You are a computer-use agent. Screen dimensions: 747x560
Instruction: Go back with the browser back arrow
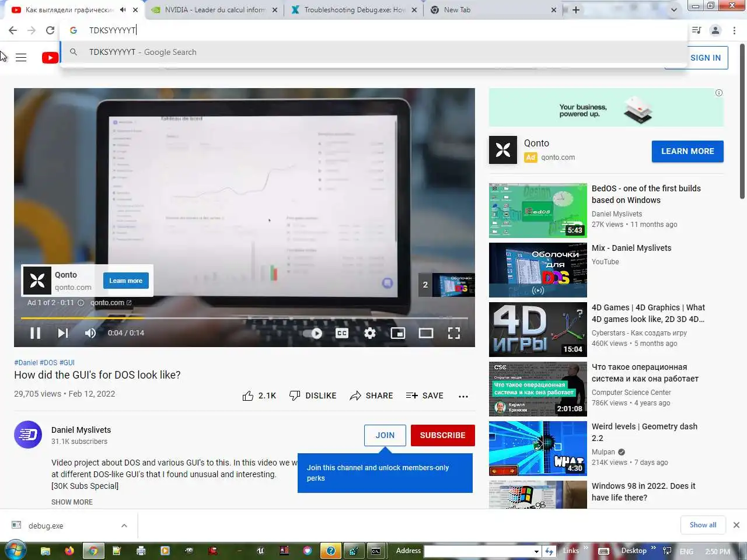pos(13,30)
